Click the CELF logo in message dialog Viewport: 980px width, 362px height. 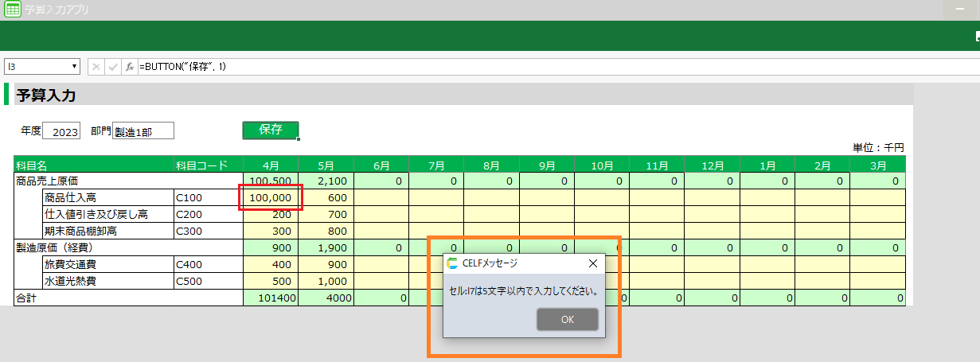tap(452, 263)
